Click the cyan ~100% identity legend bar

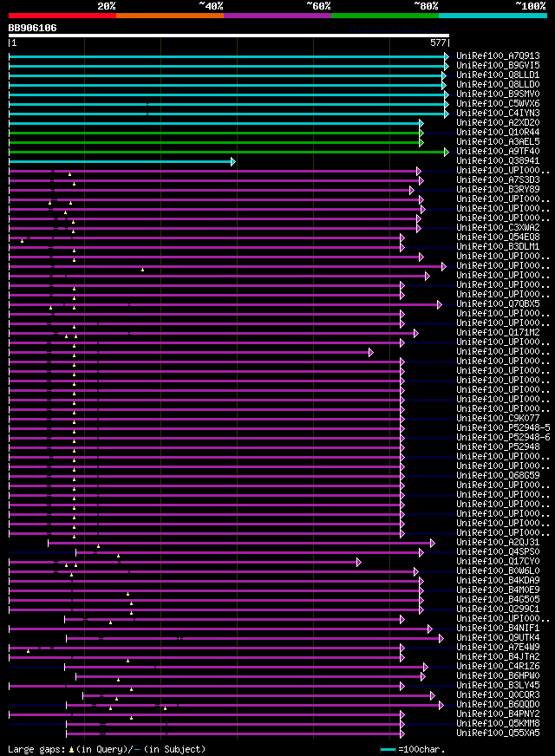pyautogui.click(x=493, y=16)
